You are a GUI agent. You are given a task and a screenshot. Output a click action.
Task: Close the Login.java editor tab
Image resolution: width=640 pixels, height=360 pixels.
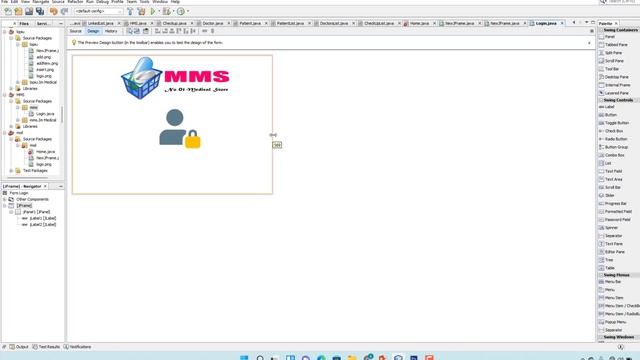tap(562, 23)
